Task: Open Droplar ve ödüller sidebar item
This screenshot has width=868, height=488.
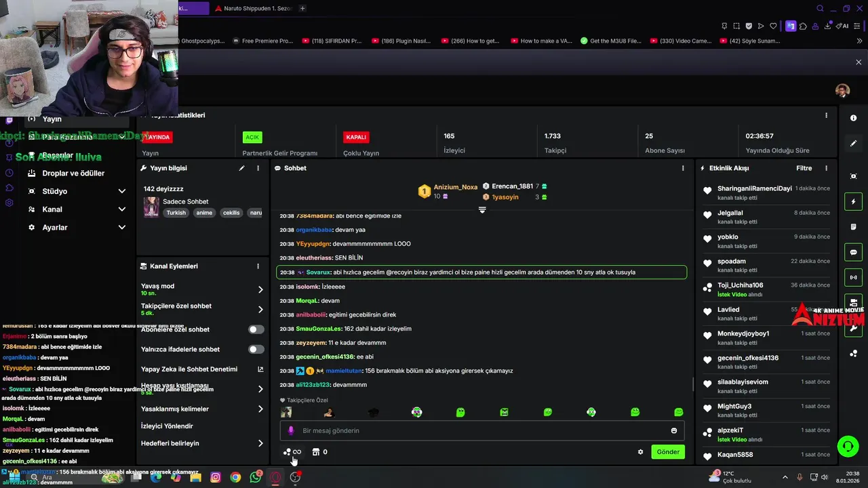Action: pos(73,173)
